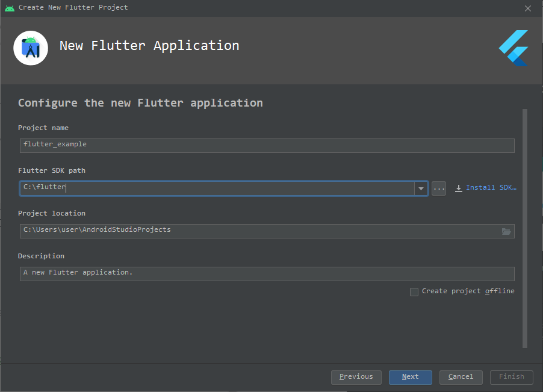Open the Flutter SDK path browse (…) button
This screenshot has width=543, height=392.
point(439,188)
